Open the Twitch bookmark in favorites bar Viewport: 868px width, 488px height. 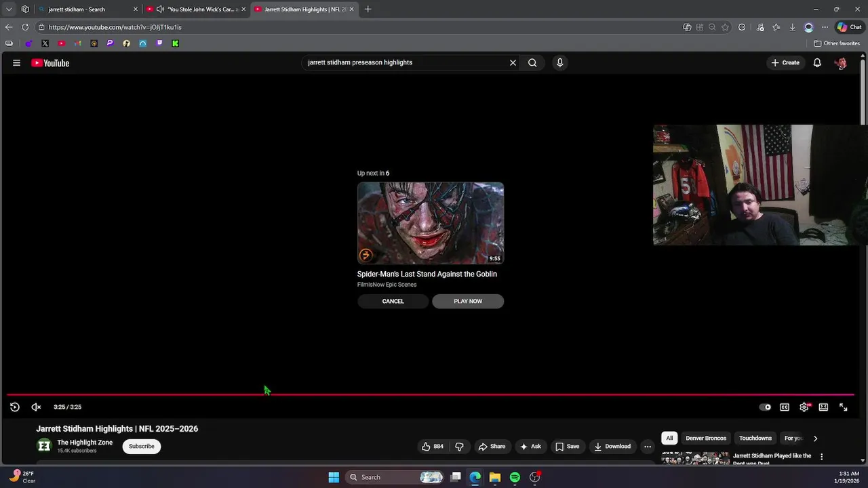159,43
